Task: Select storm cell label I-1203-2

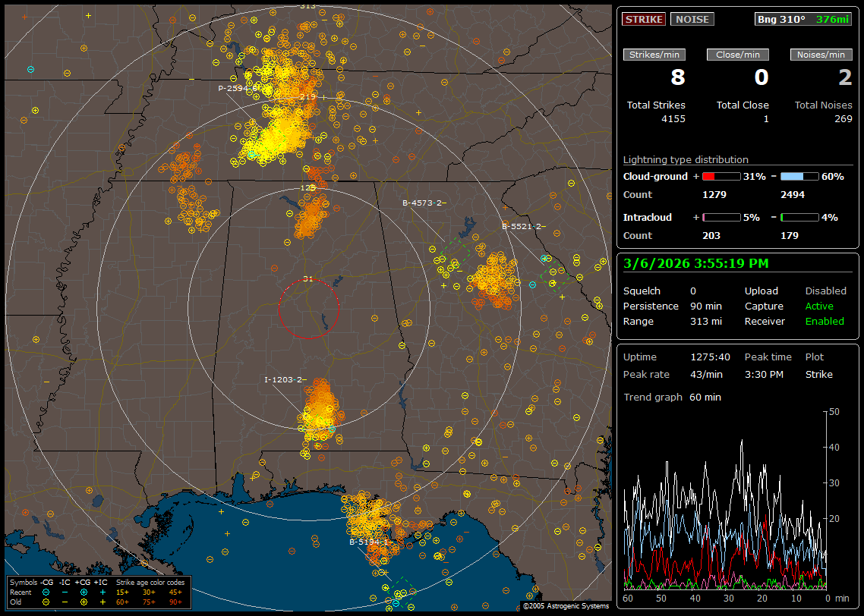Action: pyautogui.click(x=284, y=379)
